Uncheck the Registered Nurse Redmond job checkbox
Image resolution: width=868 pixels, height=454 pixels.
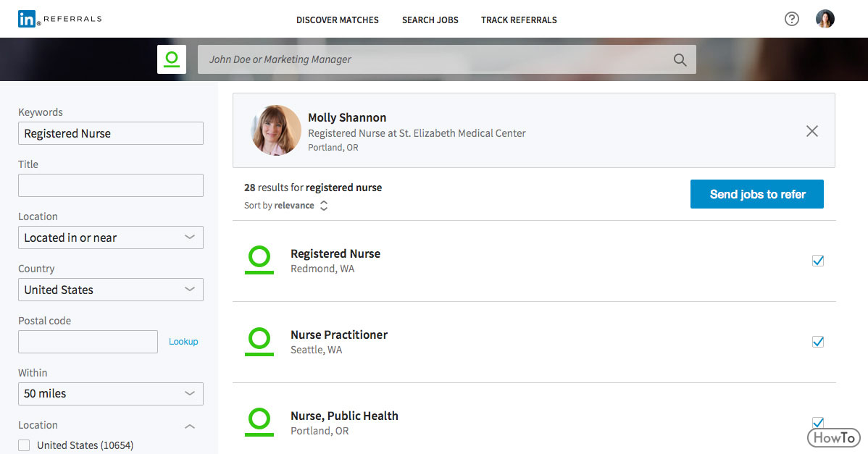[x=817, y=261]
